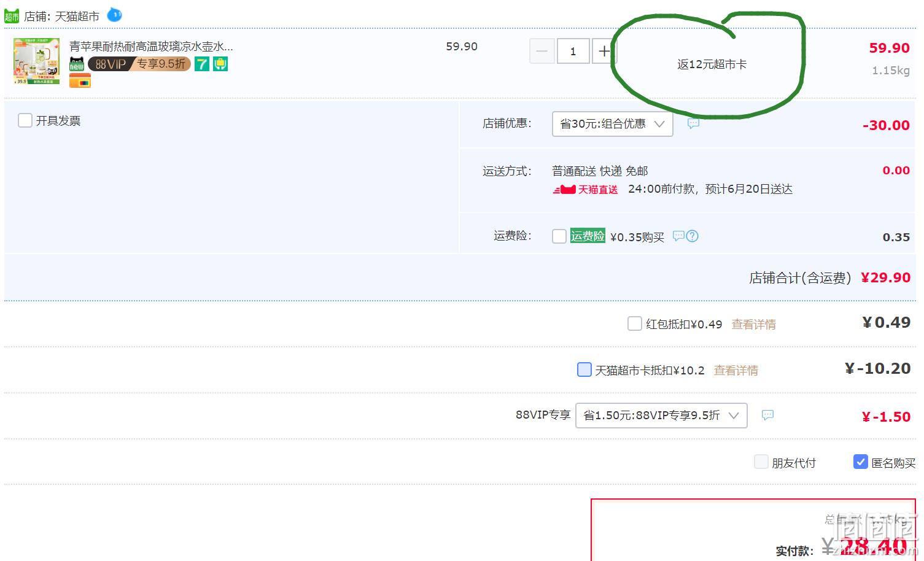Click the quantity input field showing 1
Image resolution: width=924 pixels, height=561 pixels.
point(573,51)
